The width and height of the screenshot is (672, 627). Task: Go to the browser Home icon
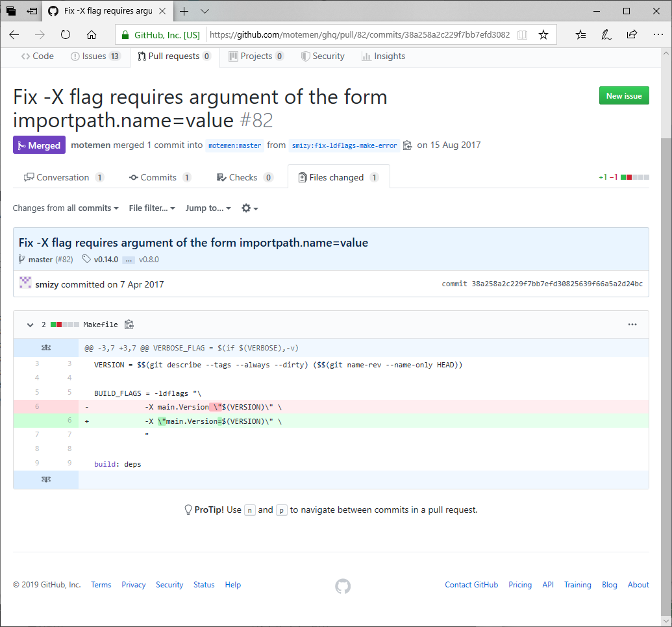92,34
